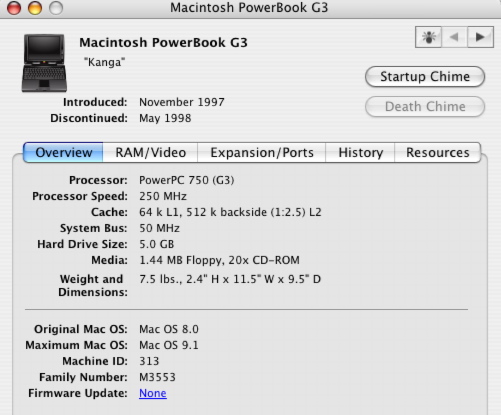Select the November 1997 introduced date
Screen dimensions: 501x415
click(x=182, y=102)
